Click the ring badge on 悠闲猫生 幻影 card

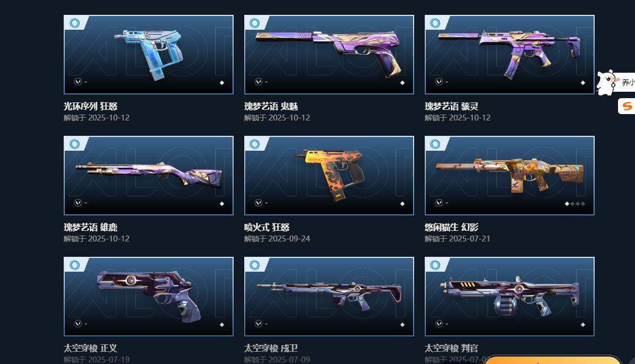(x=435, y=144)
